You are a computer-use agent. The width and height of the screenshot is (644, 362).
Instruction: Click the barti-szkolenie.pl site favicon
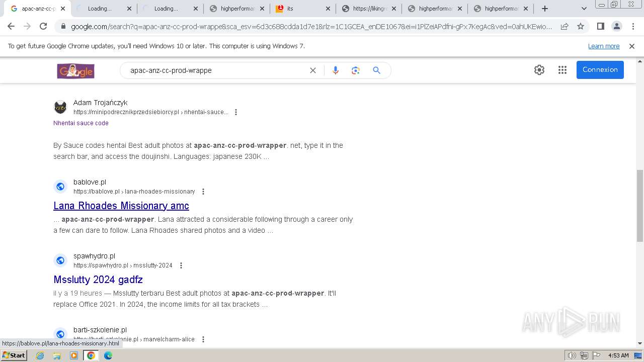(60, 334)
